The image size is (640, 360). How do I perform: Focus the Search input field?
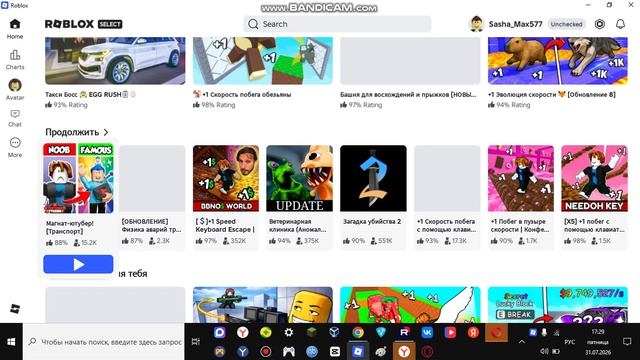337,24
